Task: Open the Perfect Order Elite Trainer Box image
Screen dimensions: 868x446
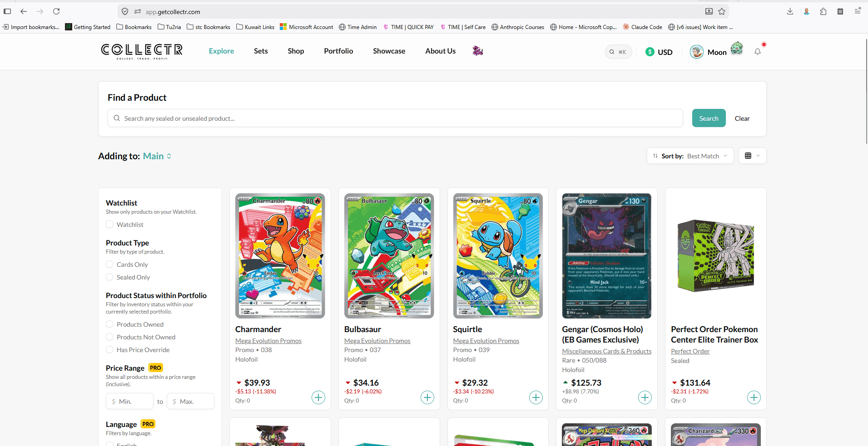Action: coord(716,256)
